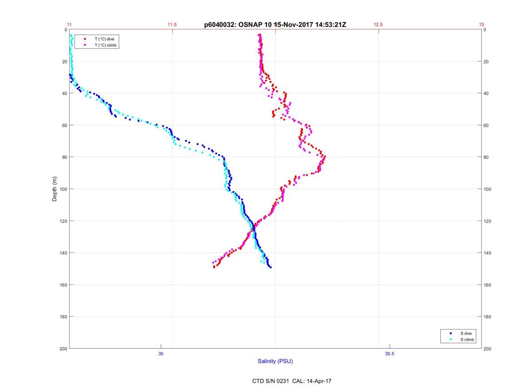Click the '180' tick on the right depth axis

tap(488, 317)
